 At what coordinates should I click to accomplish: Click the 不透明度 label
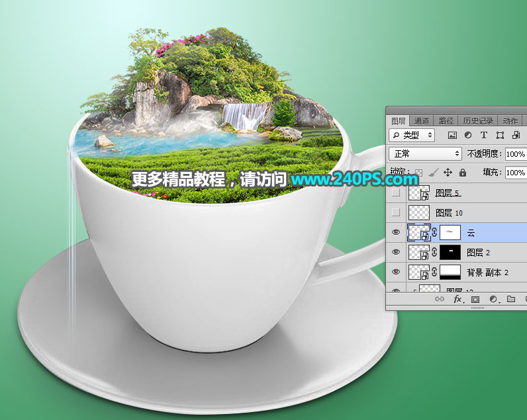pos(483,153)
